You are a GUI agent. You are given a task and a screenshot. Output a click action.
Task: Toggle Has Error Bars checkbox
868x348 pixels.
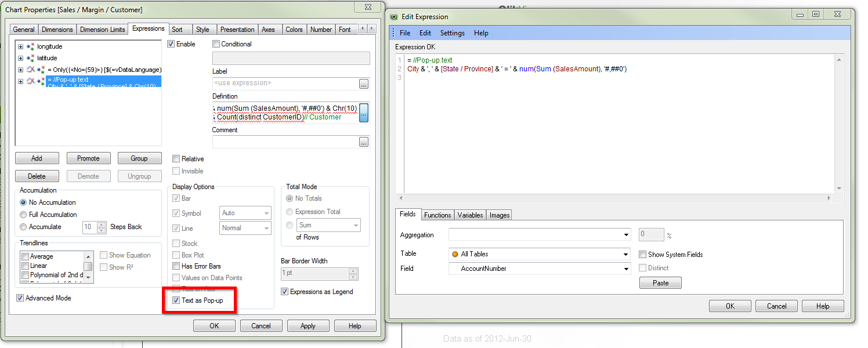coord(176,266)
